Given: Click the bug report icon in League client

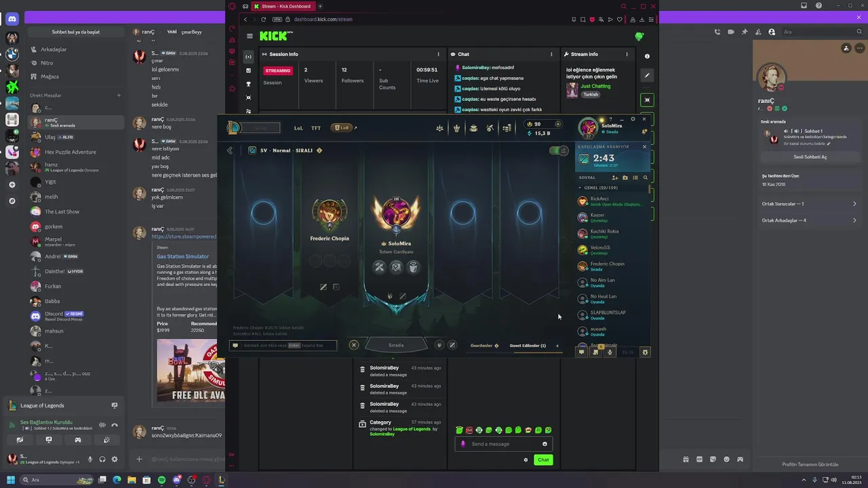Looking at the screenshot, I should [645, 352].
